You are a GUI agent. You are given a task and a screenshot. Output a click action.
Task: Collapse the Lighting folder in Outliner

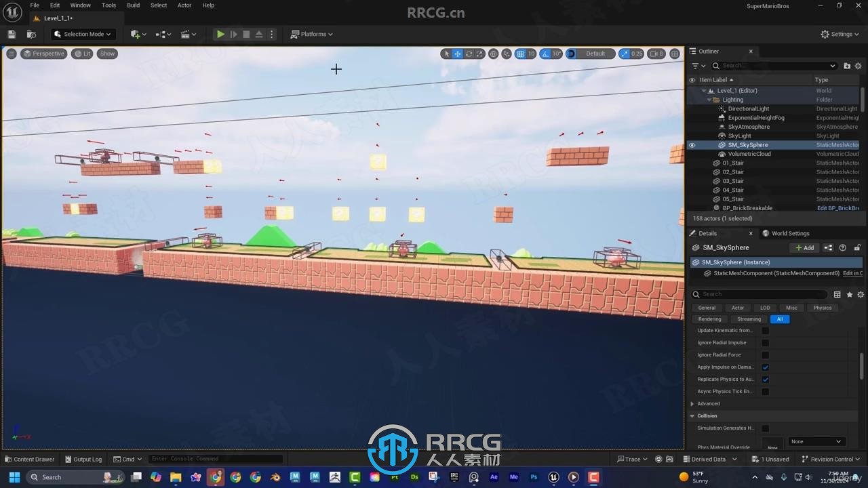(709, 100)
